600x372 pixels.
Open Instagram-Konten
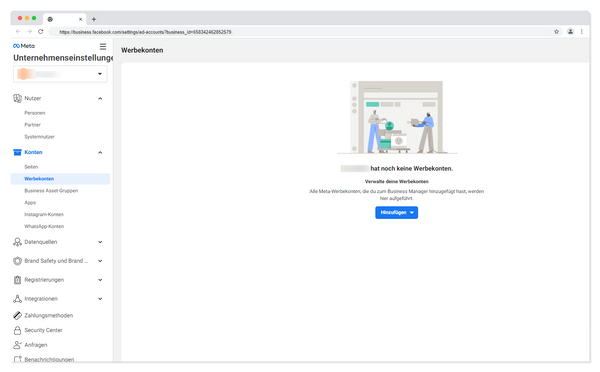coord(44,214)
